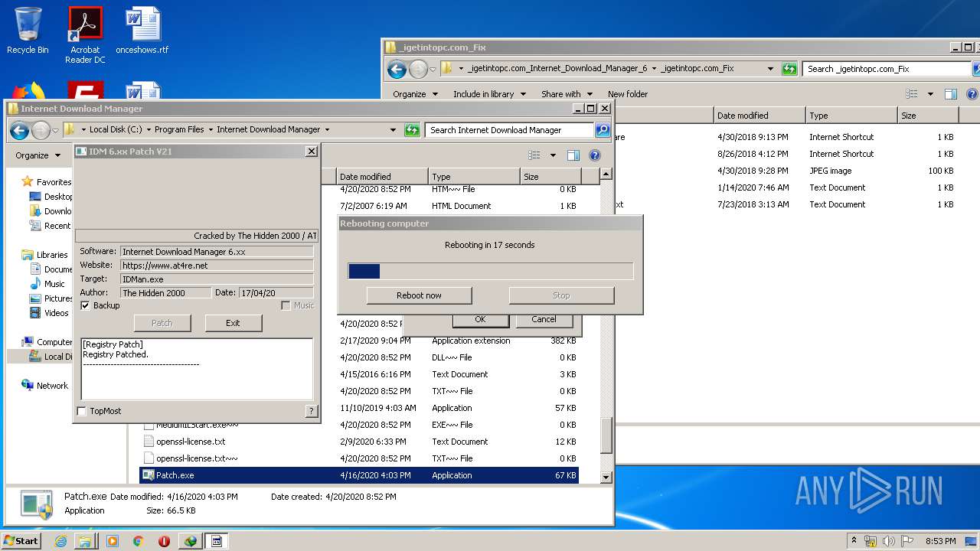Click Stop button in Rebooting dialog
The image size is (980, 551).
click(x=561, y=295)
